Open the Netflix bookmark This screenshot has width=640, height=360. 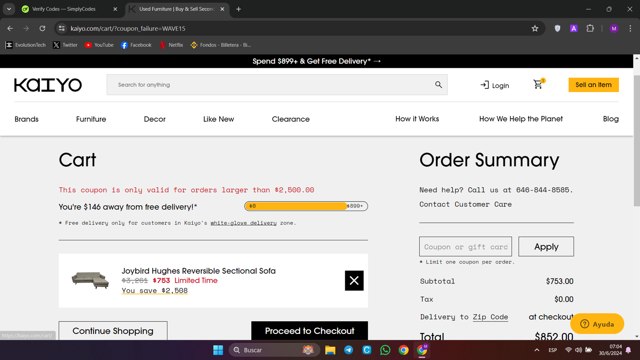(171, 45)
